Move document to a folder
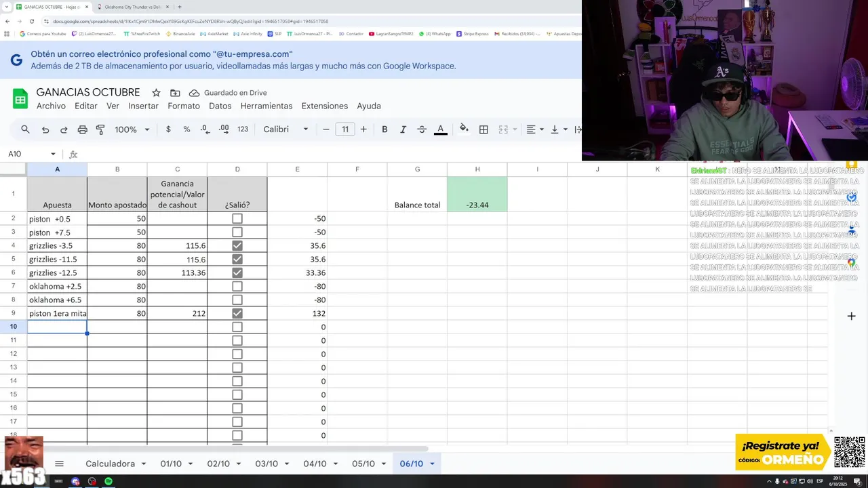 (175, 93)
